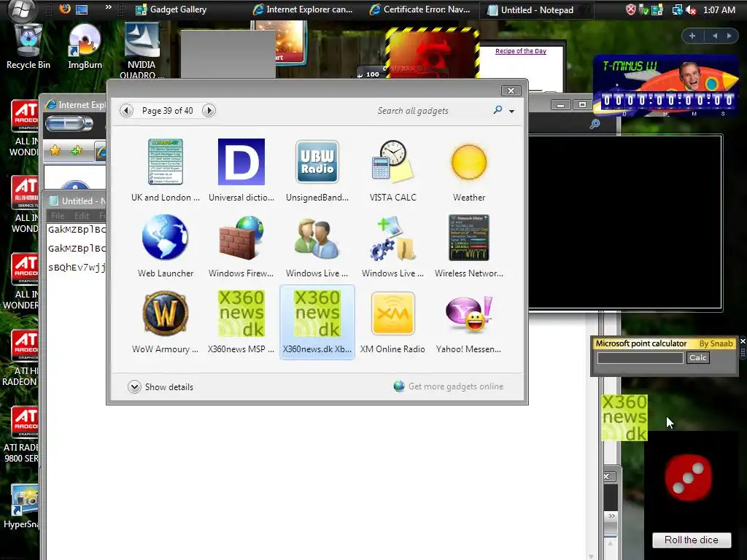Screen dimensions: 747x560
Task: Open Recipe of the Day link
Action: 521,51
